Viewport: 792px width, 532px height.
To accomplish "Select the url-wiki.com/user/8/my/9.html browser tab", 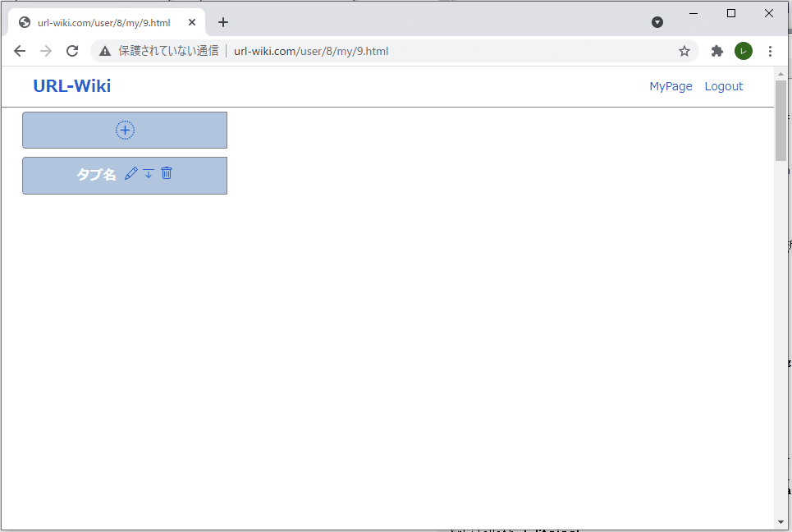I will 107,23.
